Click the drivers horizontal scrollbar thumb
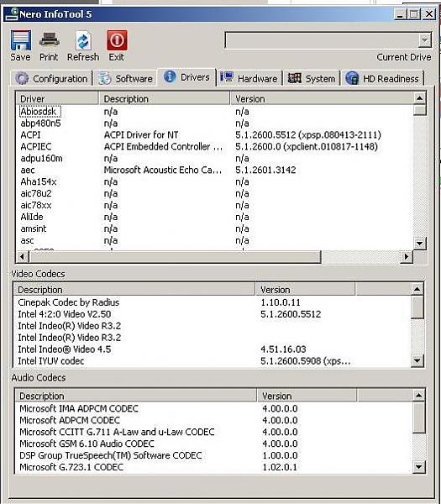 (175, 256)
